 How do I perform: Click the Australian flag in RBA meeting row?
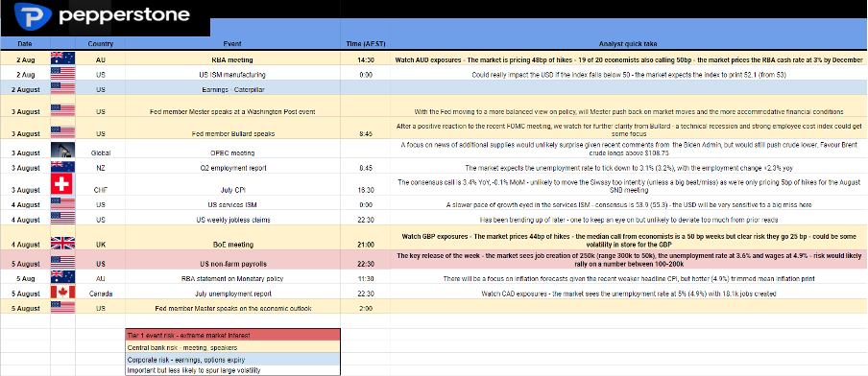(62, 59)
